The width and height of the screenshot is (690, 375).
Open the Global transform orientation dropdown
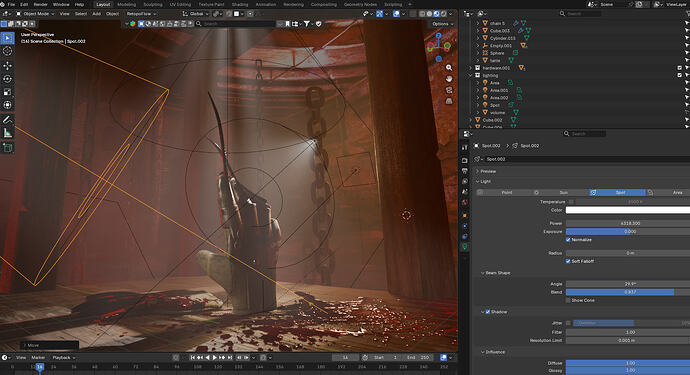196,14
